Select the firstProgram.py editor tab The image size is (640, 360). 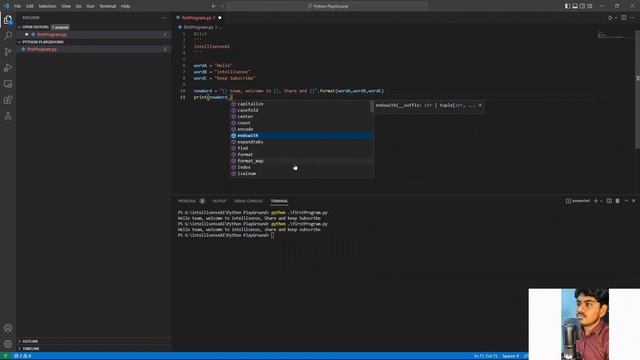198,18
